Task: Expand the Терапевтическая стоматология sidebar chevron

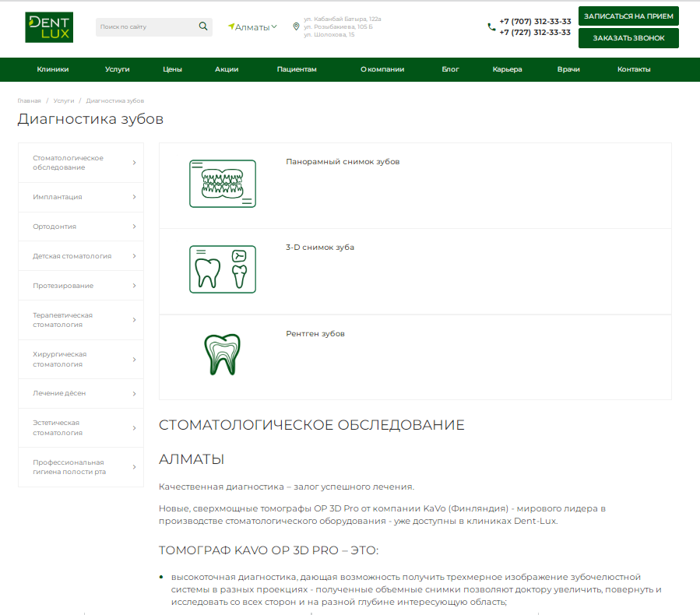Action: 135,319
